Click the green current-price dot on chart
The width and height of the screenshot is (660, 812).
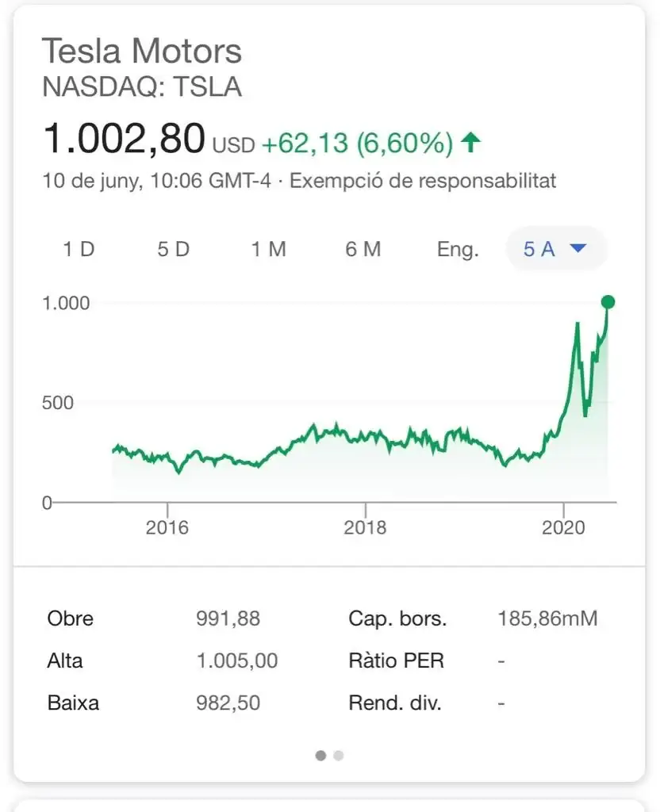click(x=608, y=302)
